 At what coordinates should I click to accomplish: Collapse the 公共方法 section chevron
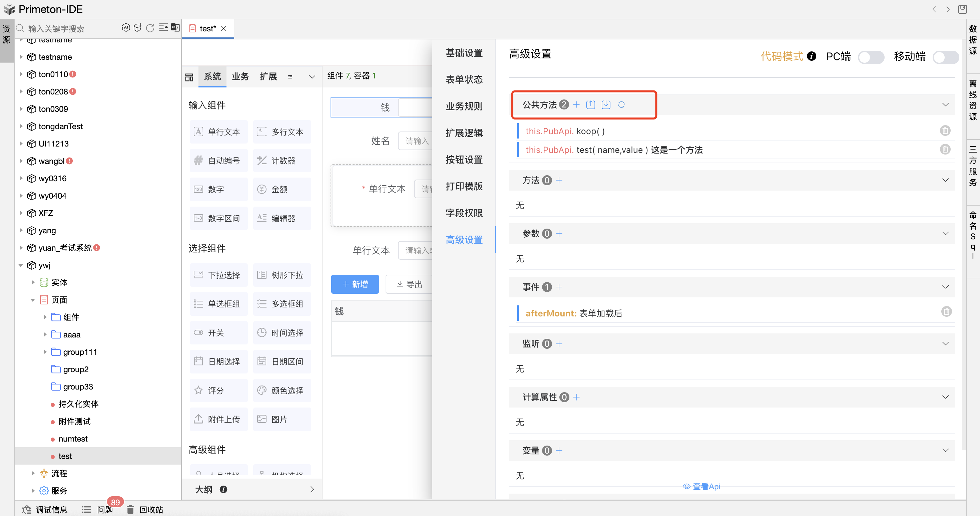945,105
